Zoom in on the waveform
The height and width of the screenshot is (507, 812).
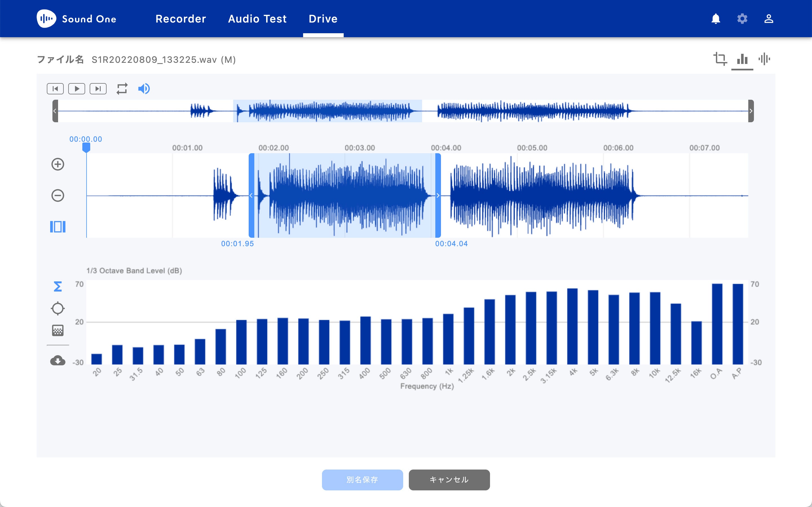[58, 164]
